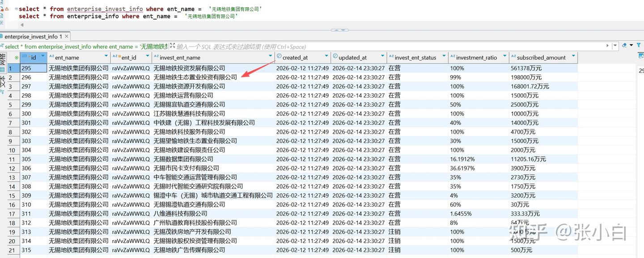Select ent_id cell in row 300
644x258 pixels.
tap(131, 114)
